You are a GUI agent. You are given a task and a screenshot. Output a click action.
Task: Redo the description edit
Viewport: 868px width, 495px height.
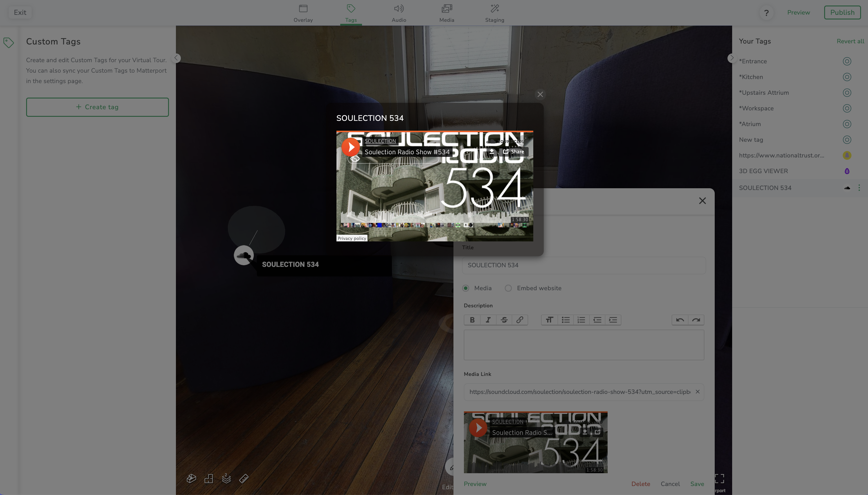click(x=696, y=320)
